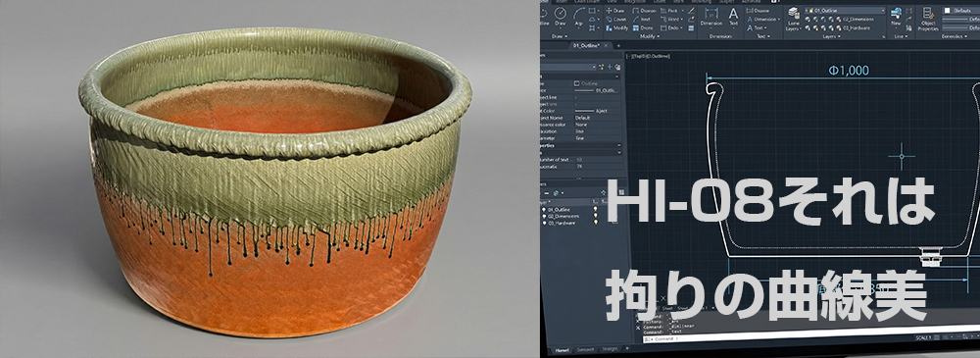Click the 'Default' value in properties panel
Image resolution: width=980 pixels, height=358 pixels.
click(x=583, y=118)
